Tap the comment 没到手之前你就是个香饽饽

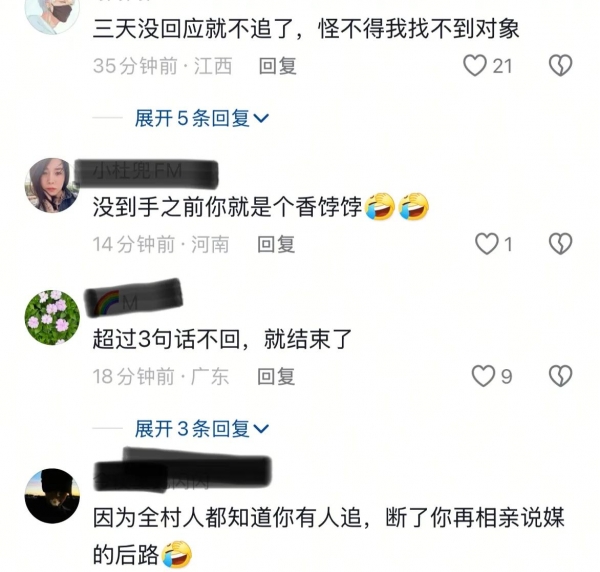click(261, 207)
